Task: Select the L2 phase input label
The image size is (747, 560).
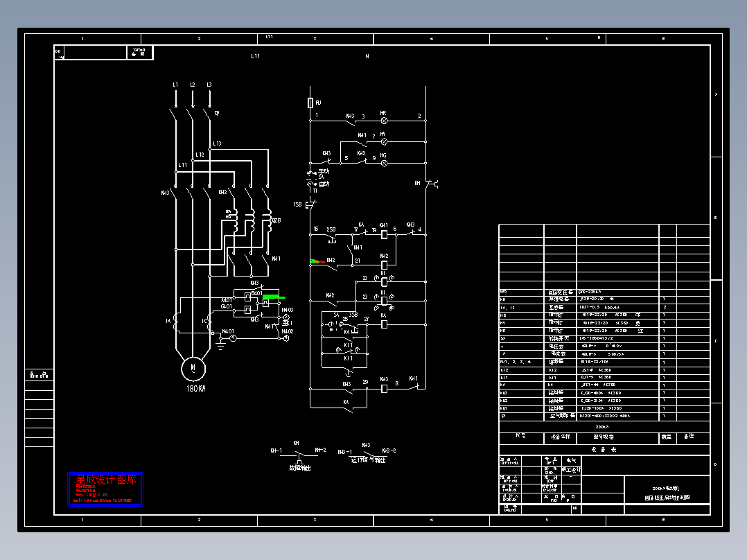Action: (193, 85)
